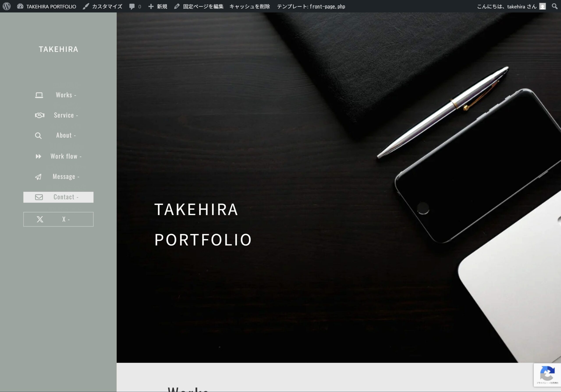561x392 pixels.
Task: Click the front-page.php template item
Action: click(x=311, y=7)
